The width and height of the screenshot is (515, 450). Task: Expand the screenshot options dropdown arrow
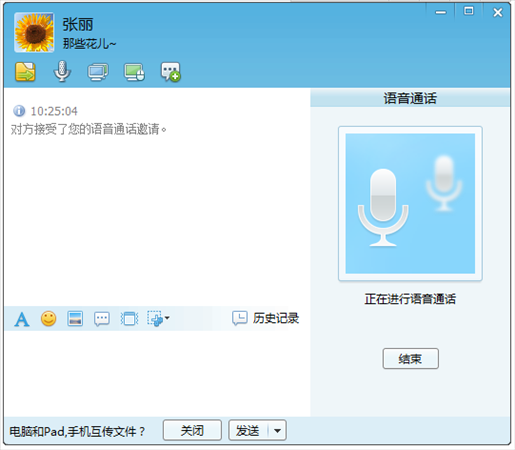[x=167, y=318]
